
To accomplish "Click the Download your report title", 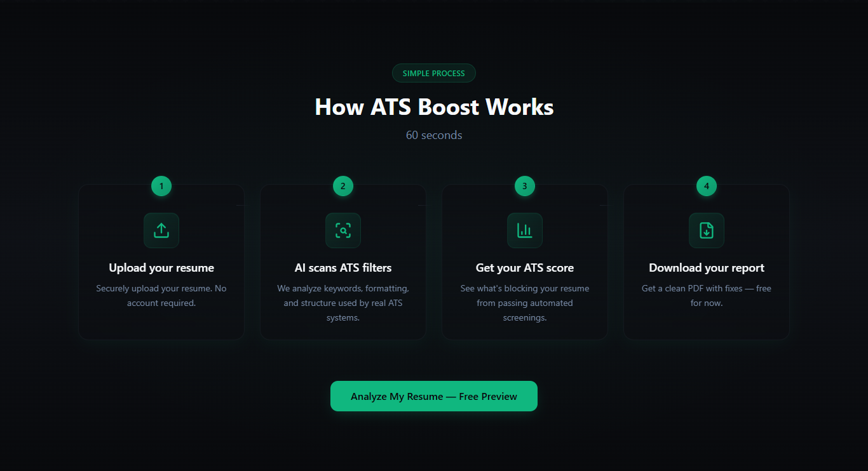I will click(706, 268).
